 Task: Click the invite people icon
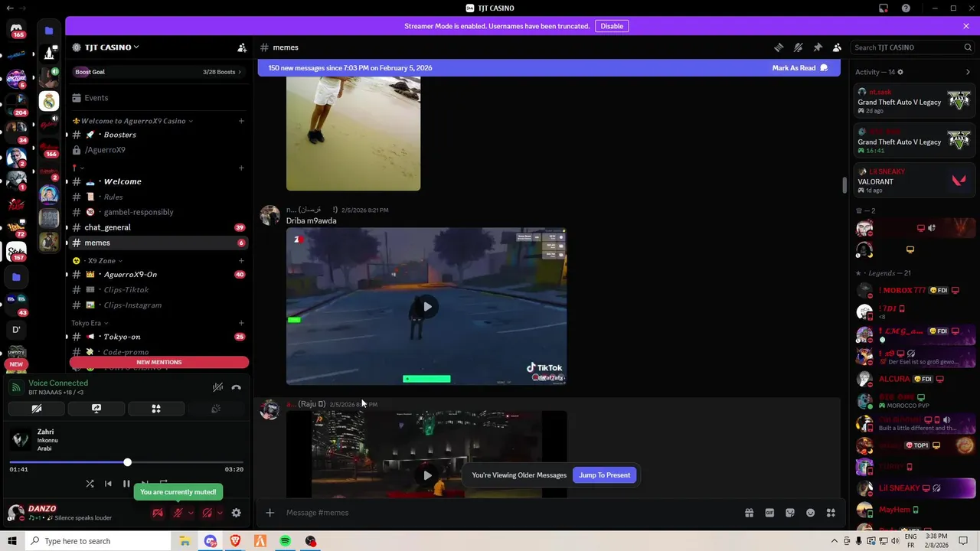pos(242,47)
